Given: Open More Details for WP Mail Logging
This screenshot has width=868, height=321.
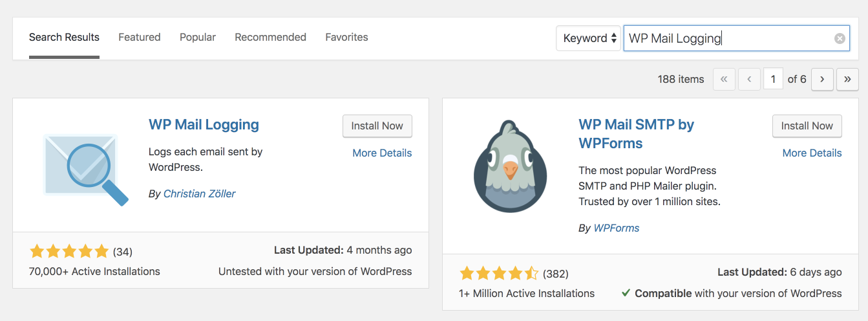Looking at the screenshot, I should [382, 153].
